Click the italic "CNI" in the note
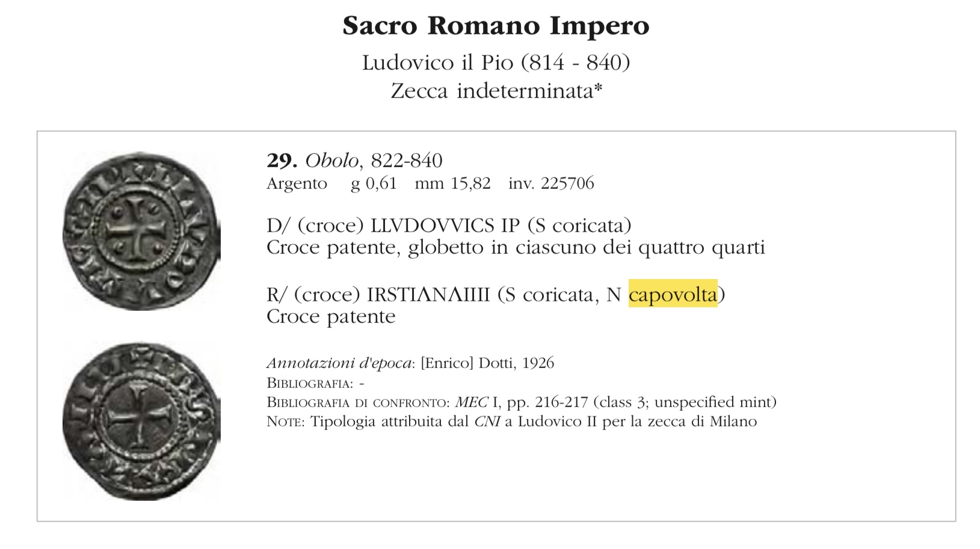980x549 pixels. click(487, 422)
